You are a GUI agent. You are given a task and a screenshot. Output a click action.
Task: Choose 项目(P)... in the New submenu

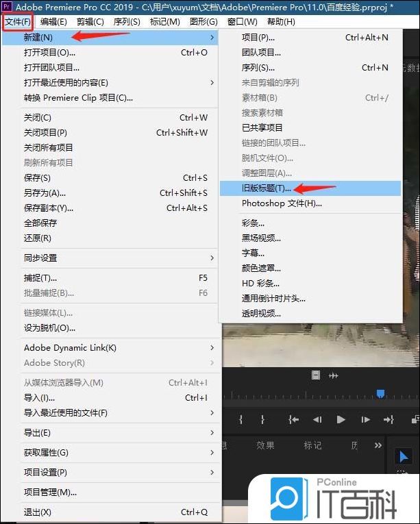[x=310, y=38]
